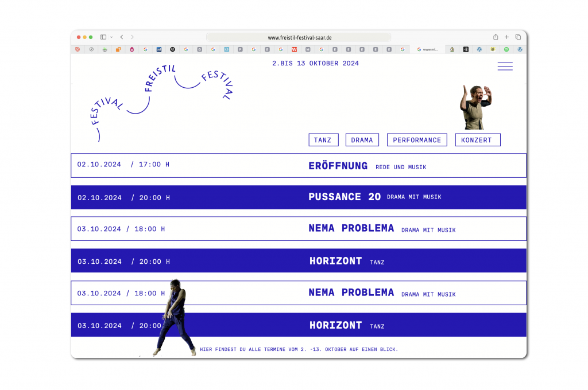Go back with the back arrow
The image size is (588, 390).
pyautogui.click(x=122, y=37)
